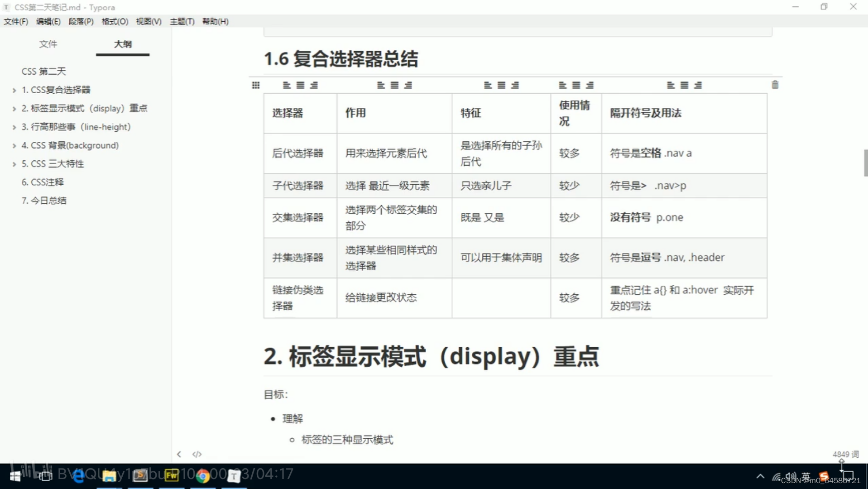Align right the 使用情况 column
Viewport: 868px width, 489px height.
[x=590, y=85]
